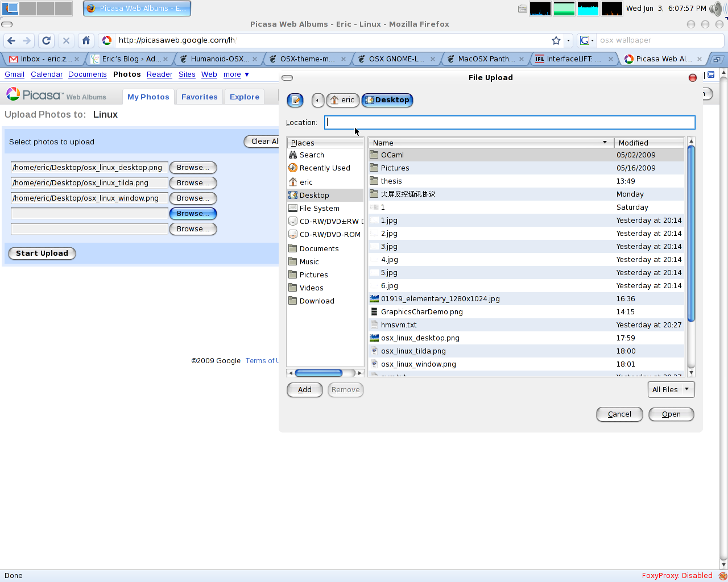Click the Start Upload button

click(x=42, y=253)
